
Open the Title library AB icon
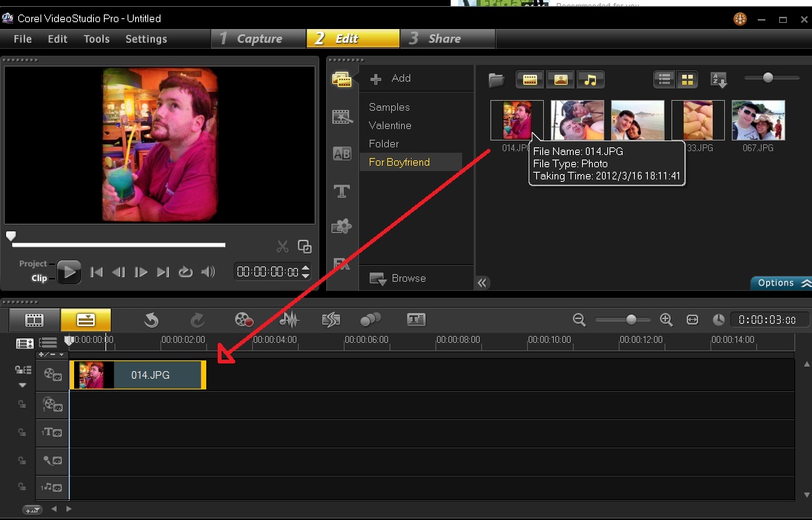click(x=341, y=153)
